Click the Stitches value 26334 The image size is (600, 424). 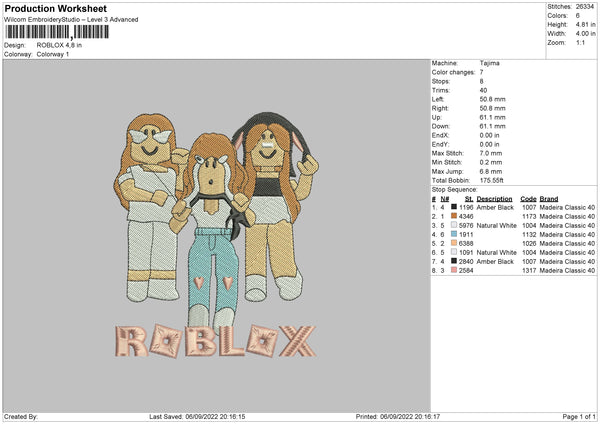[x=585, y=7]
